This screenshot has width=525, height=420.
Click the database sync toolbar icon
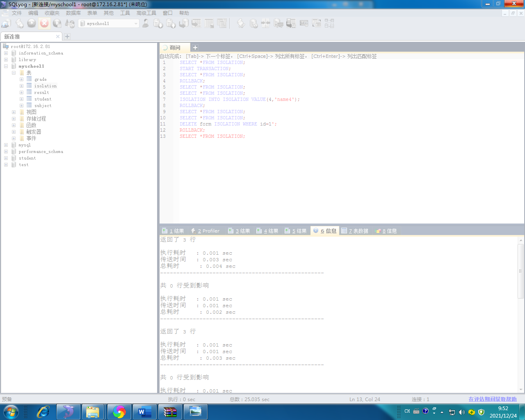click(253, 23)
